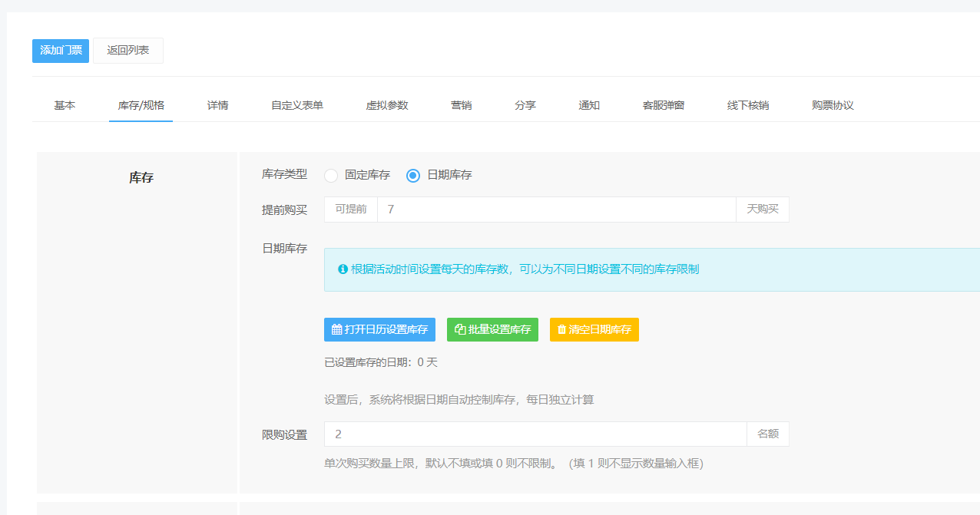This screenshot has height=515, width=980.
Task: Open the 详情 tab
Action: (x=217, y=105)
